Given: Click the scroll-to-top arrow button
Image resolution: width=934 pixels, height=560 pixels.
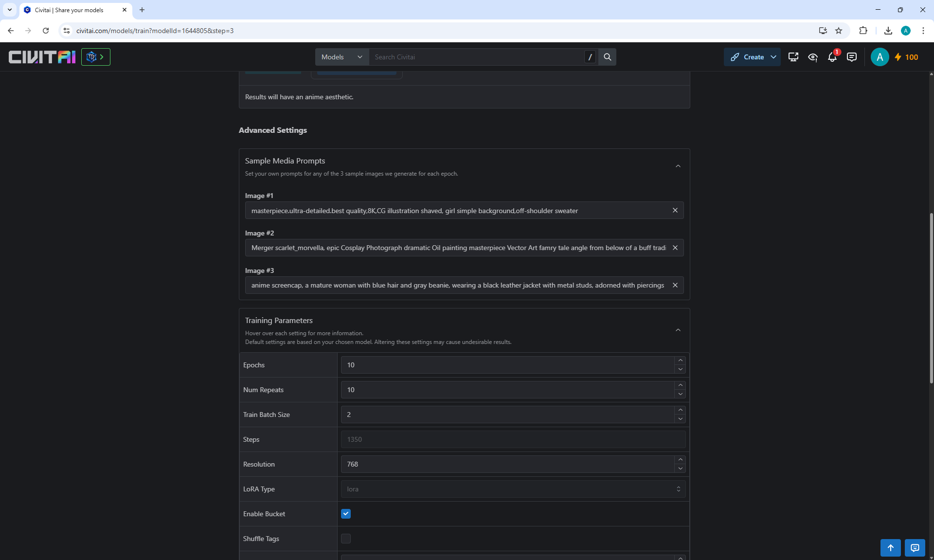Looking at the screenshot, I should coord(890,547).
